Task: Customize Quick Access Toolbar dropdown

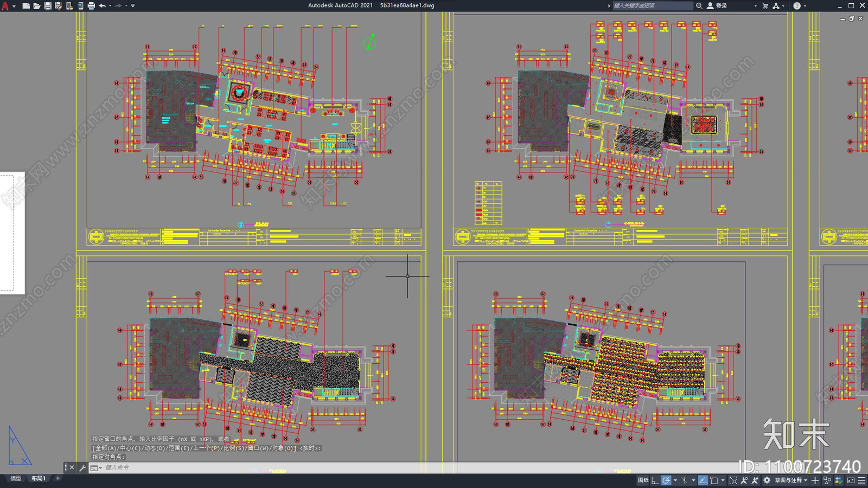Action: pos(133,6)
